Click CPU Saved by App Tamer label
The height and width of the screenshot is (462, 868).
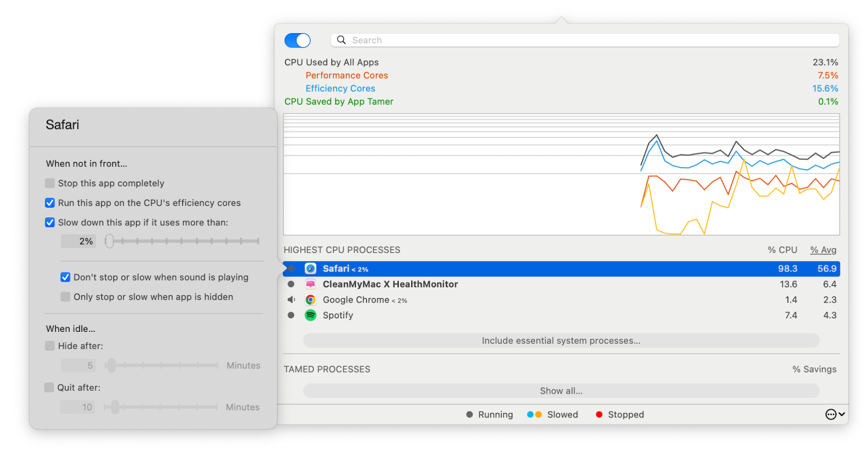pos(339,101)
